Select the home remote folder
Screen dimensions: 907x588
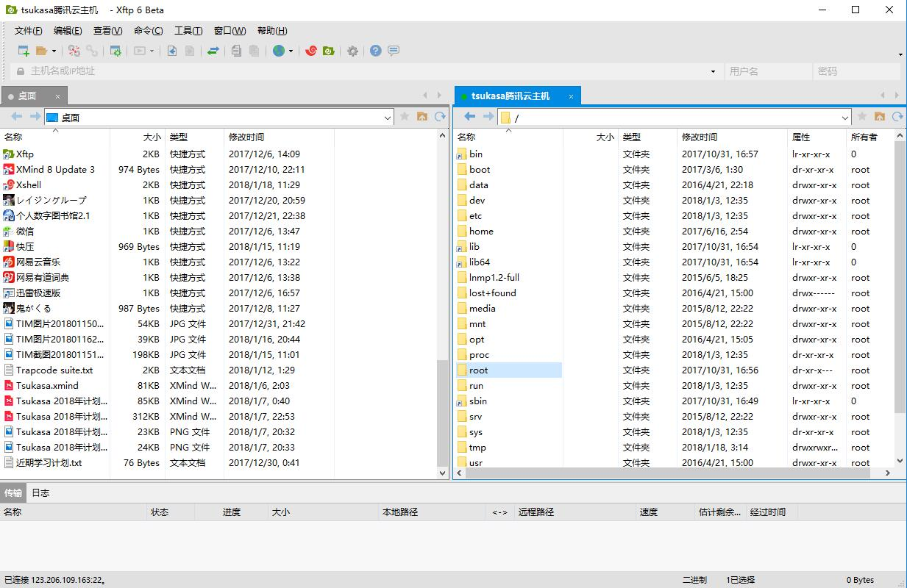[481, 232]
